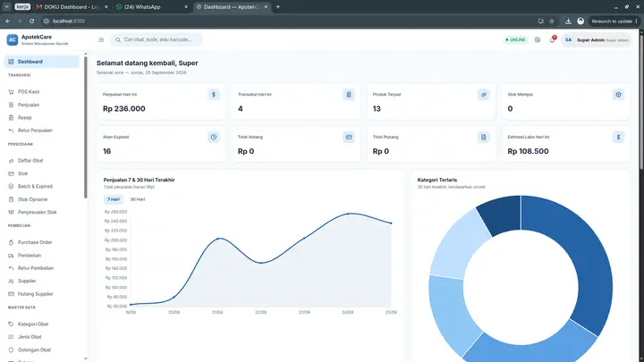Select the 7 Hari chart range

[x=114, y=199]
